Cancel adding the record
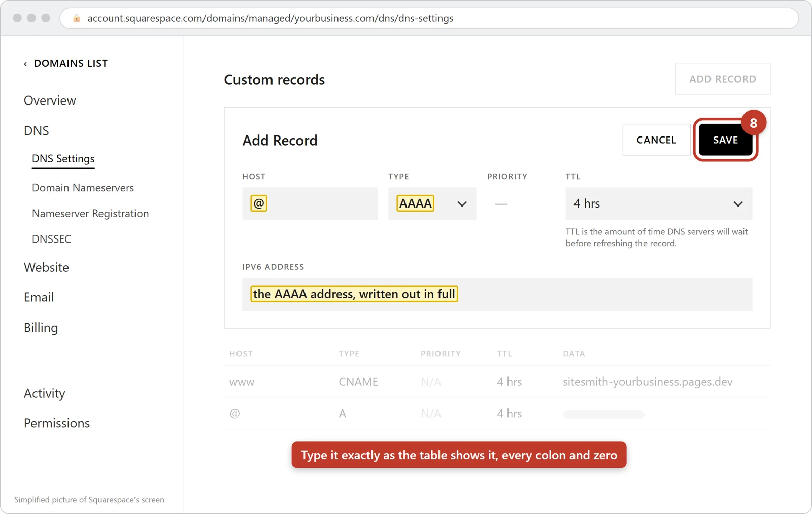Screen dimensions: 812x514 click(x=656, y=140)
